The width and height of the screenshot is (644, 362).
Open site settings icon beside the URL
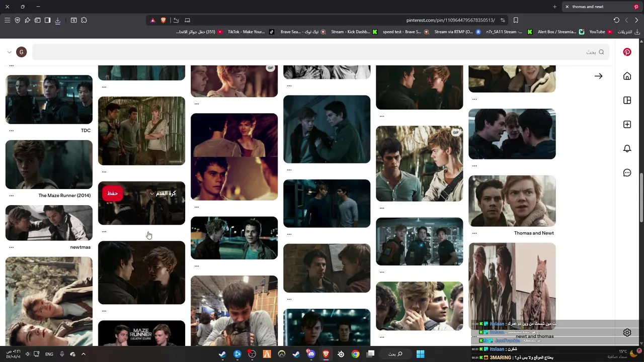click(x=503, y=20)
